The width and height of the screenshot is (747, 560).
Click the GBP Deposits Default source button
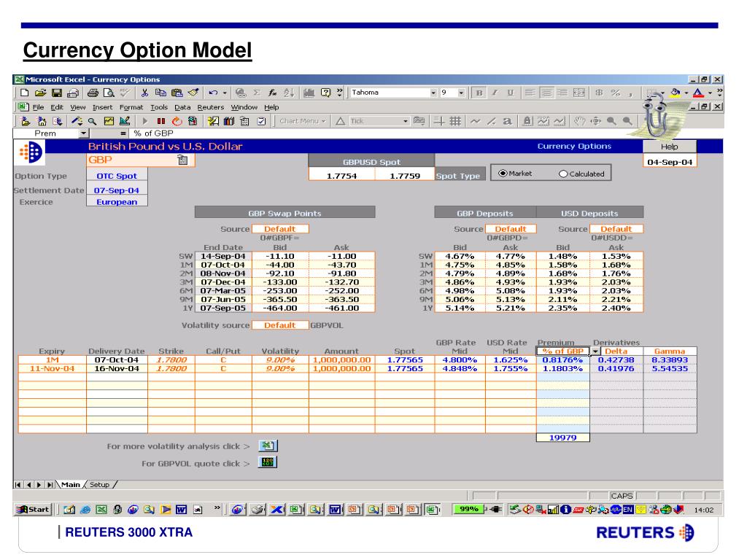(x=510, y=229)
